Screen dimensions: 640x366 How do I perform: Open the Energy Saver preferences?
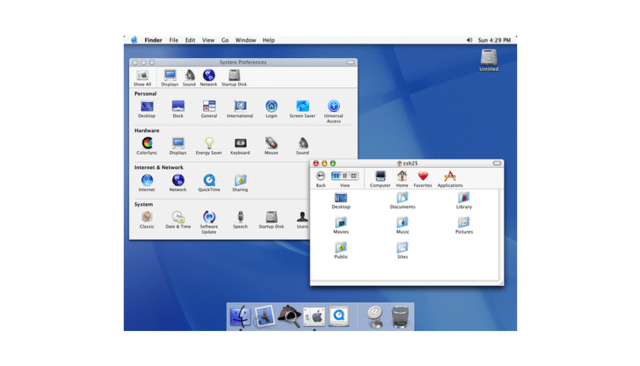point(209,146)
